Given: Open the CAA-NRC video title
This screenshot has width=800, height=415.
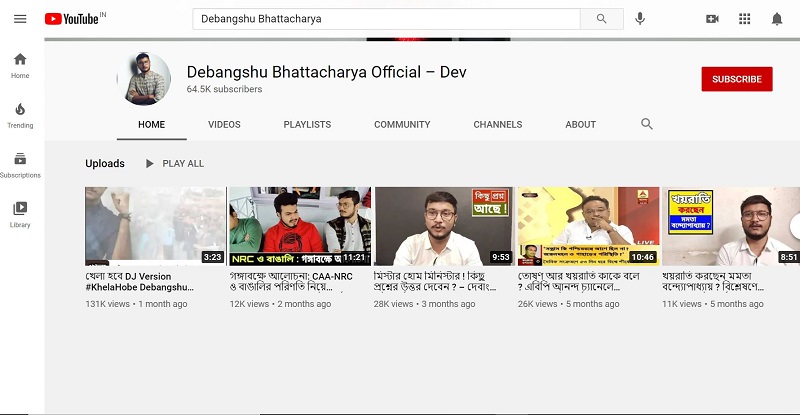Looking at the screenshot, I should [x=291, y=282].
